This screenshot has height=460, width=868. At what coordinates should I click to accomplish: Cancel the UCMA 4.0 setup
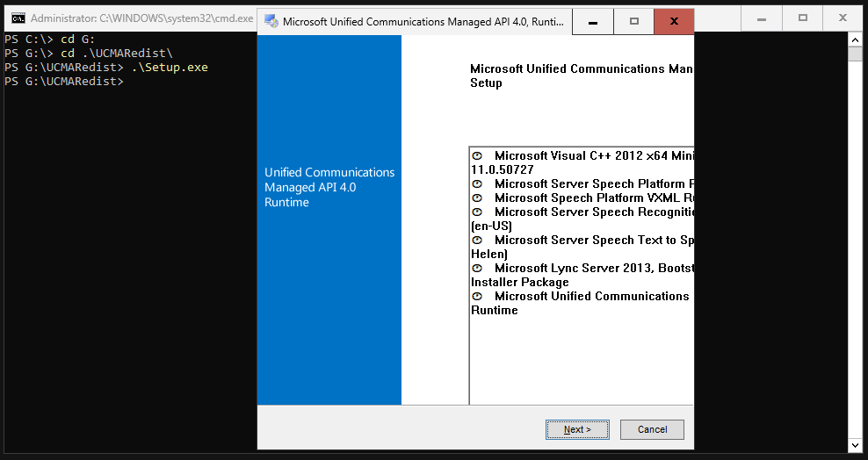click(x=652, y=429)
